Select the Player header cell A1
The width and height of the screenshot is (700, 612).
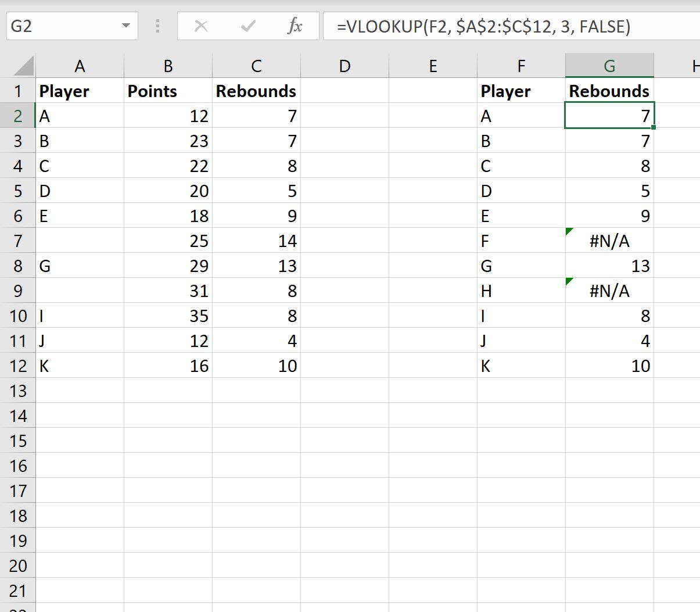click(x=80, y=91)
